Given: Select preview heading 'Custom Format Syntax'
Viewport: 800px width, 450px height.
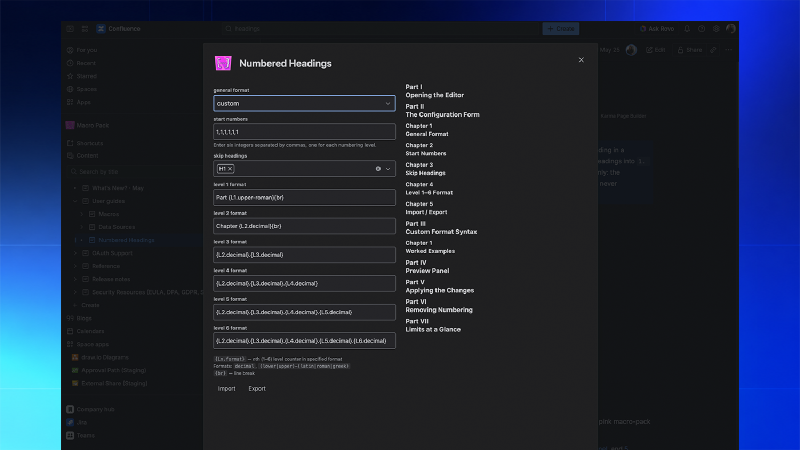Looking at the screenshot, I should (x=441, y=232).
